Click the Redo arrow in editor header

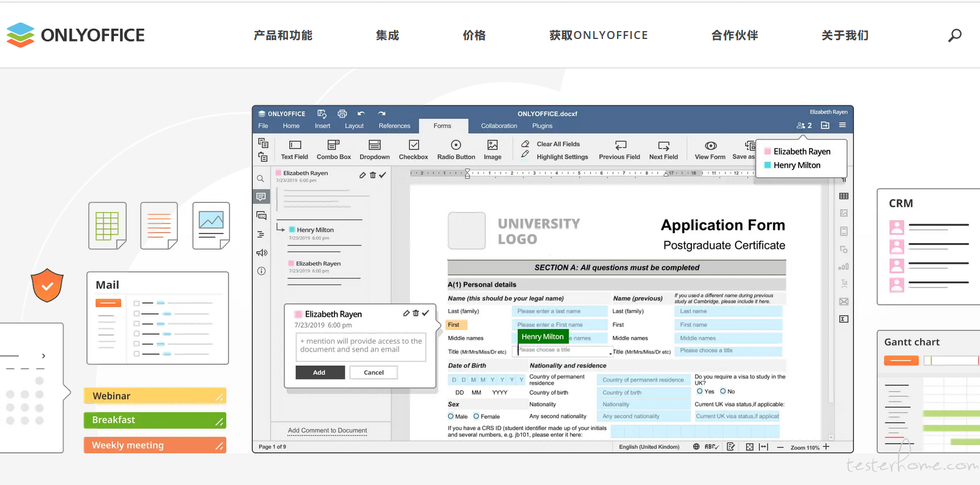pos(382,113)
